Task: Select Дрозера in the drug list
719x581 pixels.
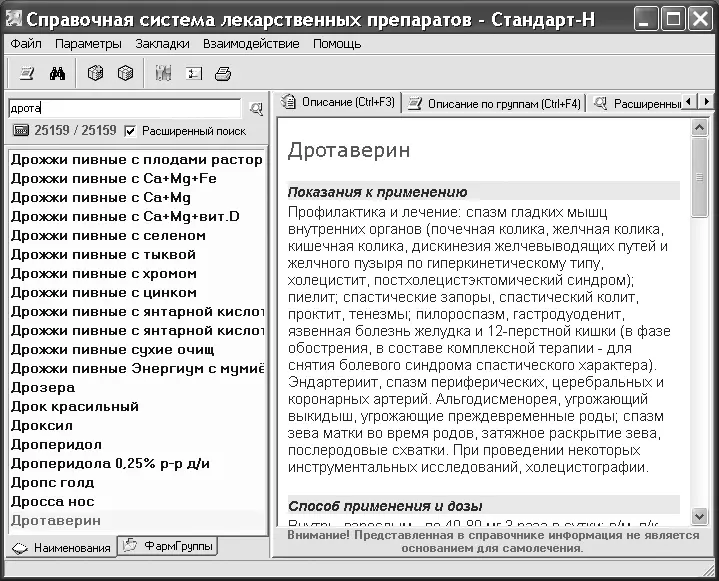Action: [x=42, y=387]
